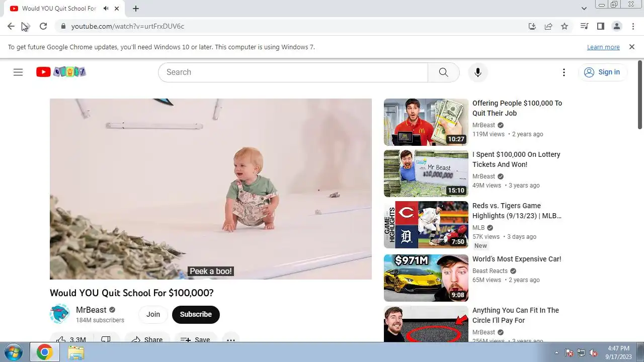Open 'I Spent $100,000 On Lottery Tickets' title

pos(516,159)
